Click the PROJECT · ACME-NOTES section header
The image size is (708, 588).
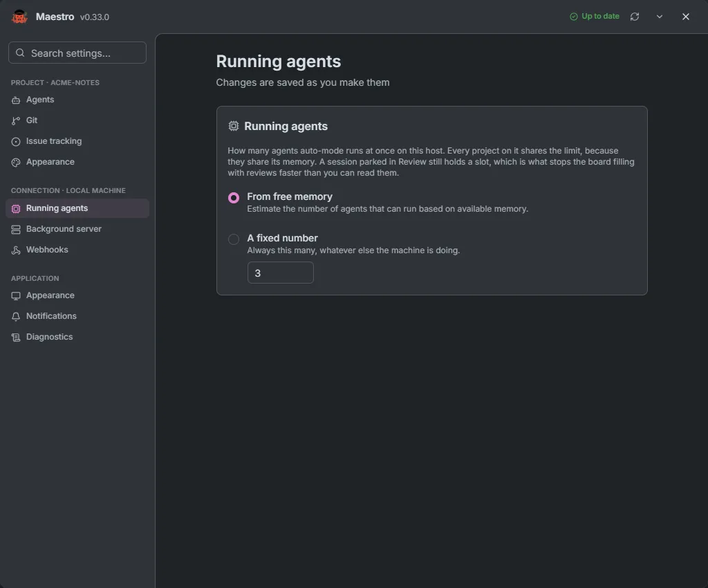55,82
